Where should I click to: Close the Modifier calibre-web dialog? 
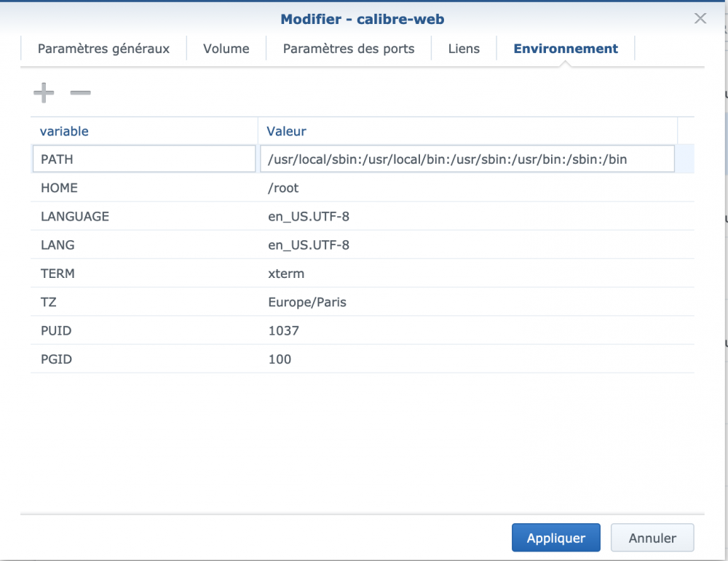tap(700, 19)
